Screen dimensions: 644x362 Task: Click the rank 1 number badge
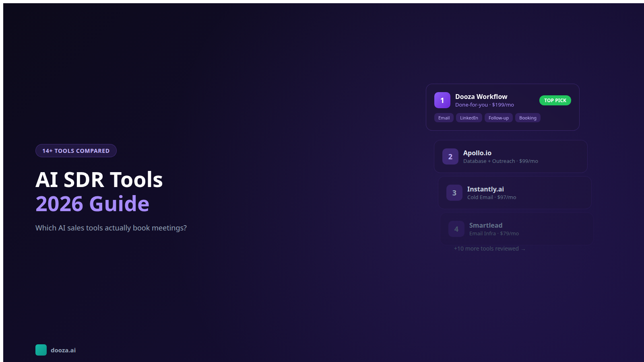click(x=442, y=100)
